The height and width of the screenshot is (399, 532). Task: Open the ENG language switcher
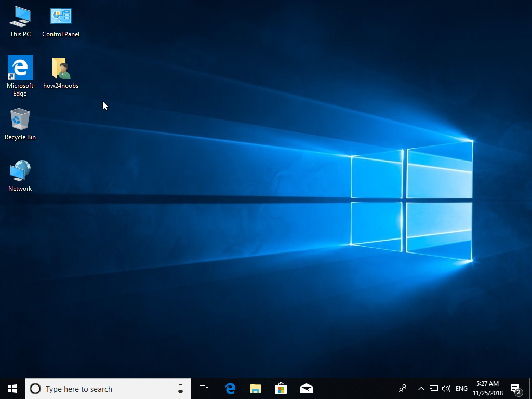(x=461, y=388)
